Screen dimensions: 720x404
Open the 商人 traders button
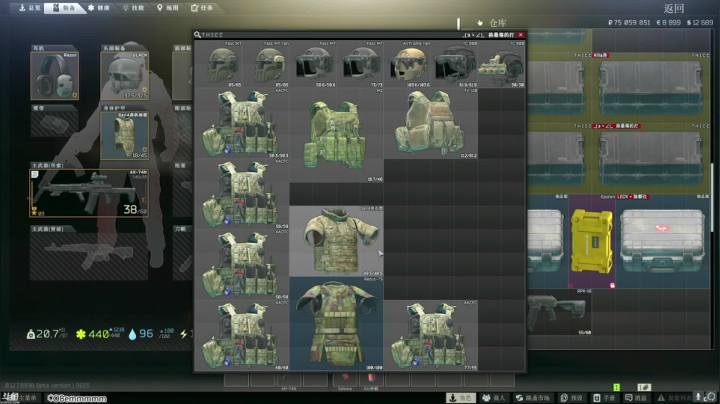point(494,398)
